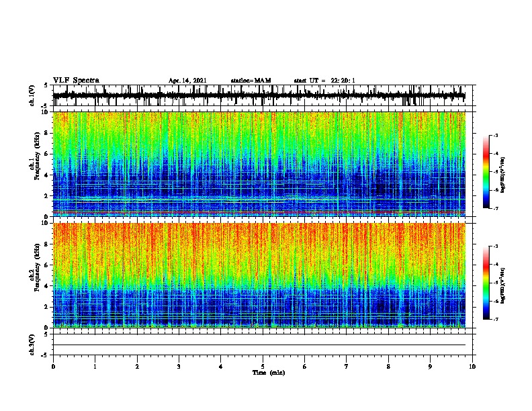532x411 pixels.
Task: Click the ch.1 voltage waveform trace
Action: click(x=259, y=95)
